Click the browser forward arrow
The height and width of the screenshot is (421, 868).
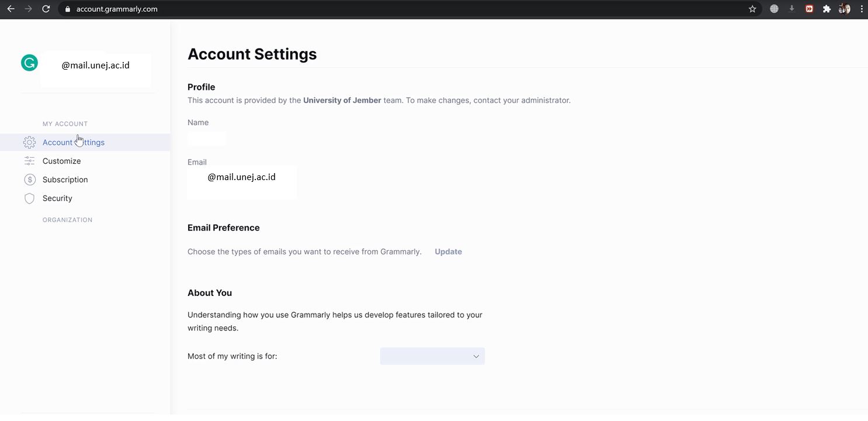click(28, 9)
